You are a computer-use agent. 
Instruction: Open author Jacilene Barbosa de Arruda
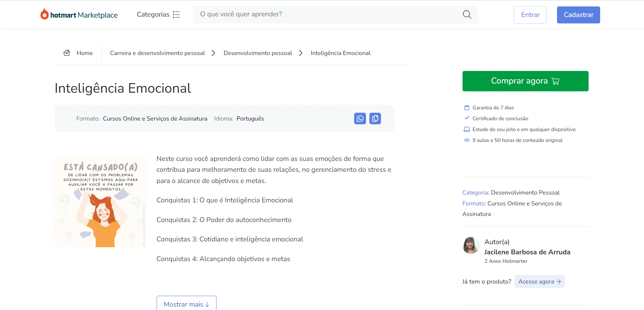click(527, 252)
